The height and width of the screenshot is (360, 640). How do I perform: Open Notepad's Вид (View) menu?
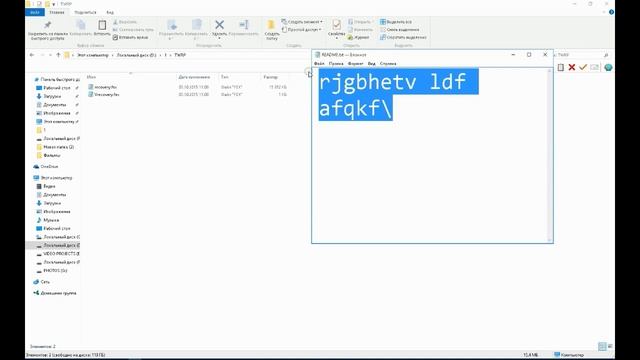[x=371, y=64]
